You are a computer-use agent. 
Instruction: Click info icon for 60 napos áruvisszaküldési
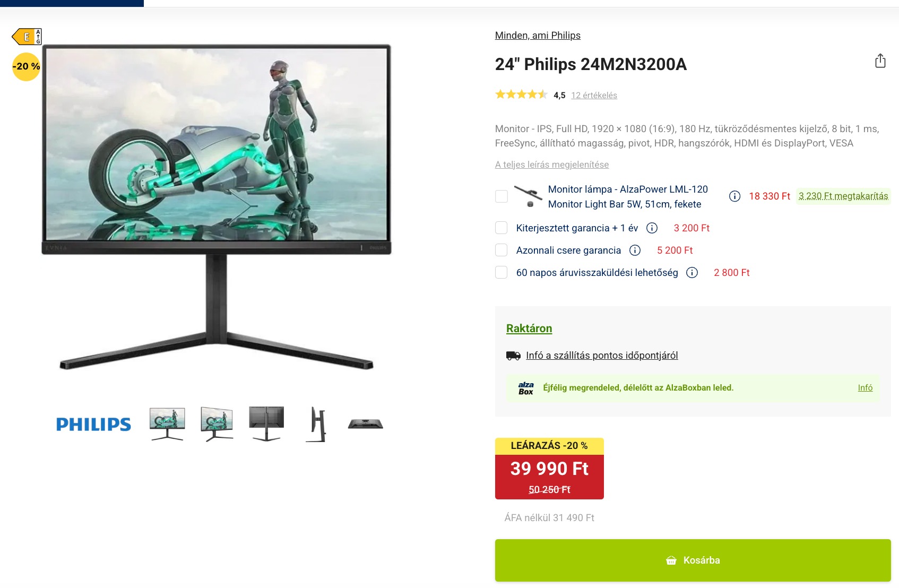692,273
